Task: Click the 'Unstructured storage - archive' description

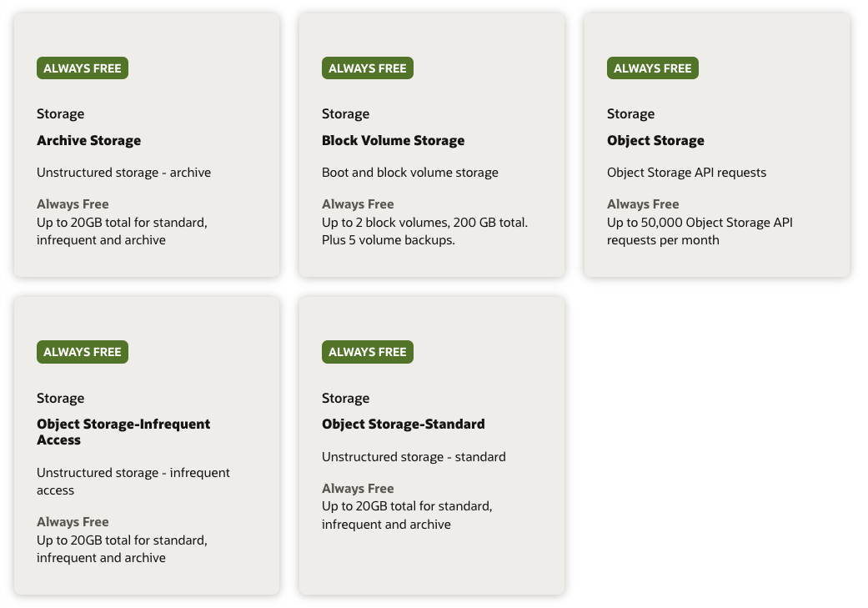Action: [123, 173]
